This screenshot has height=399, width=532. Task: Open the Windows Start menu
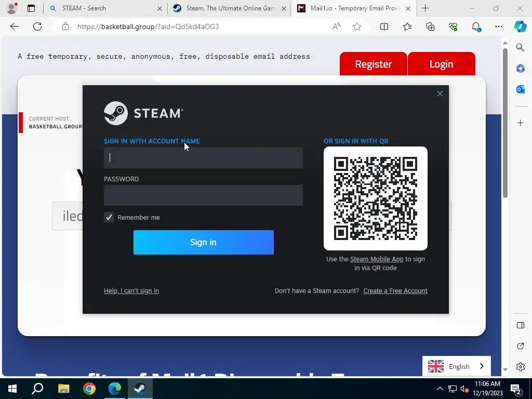click(12, 389)
